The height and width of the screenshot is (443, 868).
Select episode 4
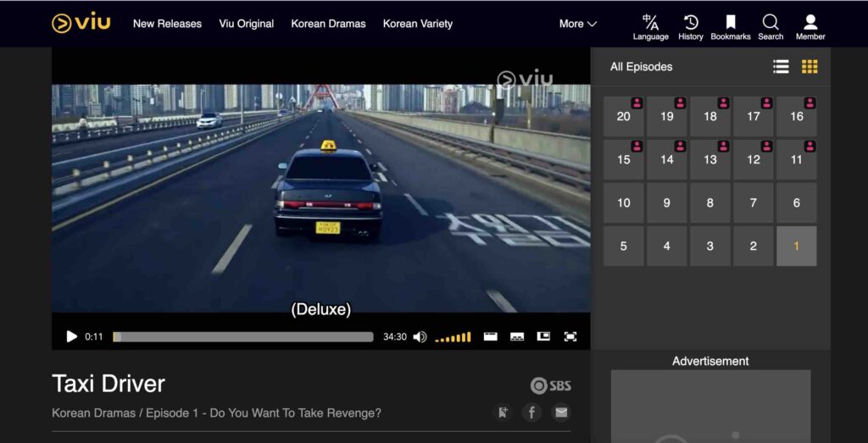(666, 246)
